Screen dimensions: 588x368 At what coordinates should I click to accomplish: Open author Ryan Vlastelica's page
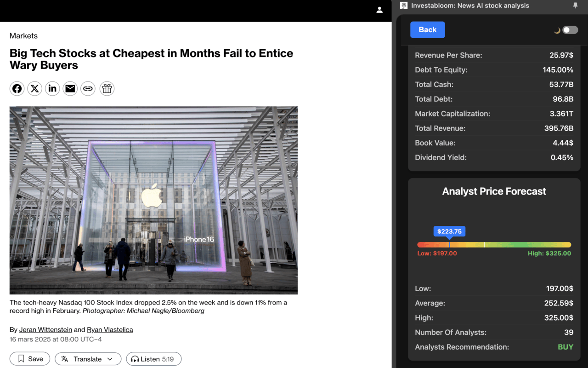tap(110, 329)
